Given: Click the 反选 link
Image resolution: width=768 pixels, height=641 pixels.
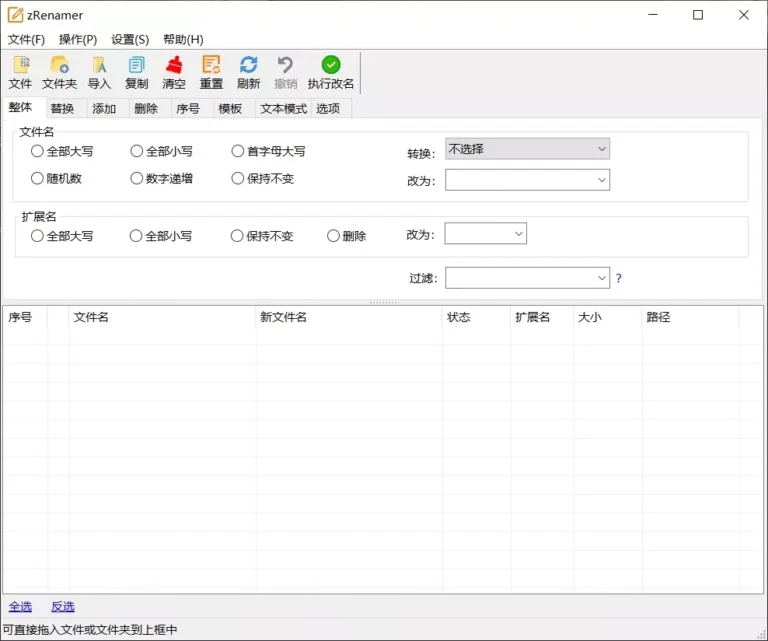Looking at the screenshot, I should 63,607.
